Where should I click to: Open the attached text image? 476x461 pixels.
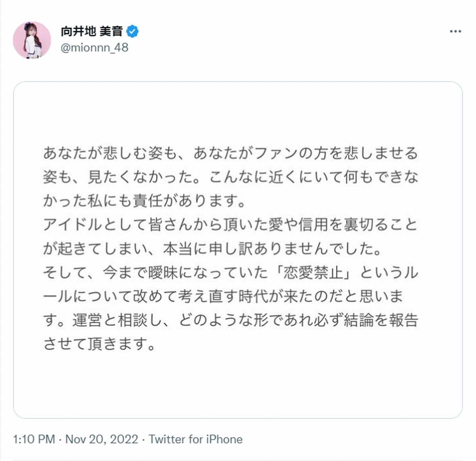click(x=238, y=250)
